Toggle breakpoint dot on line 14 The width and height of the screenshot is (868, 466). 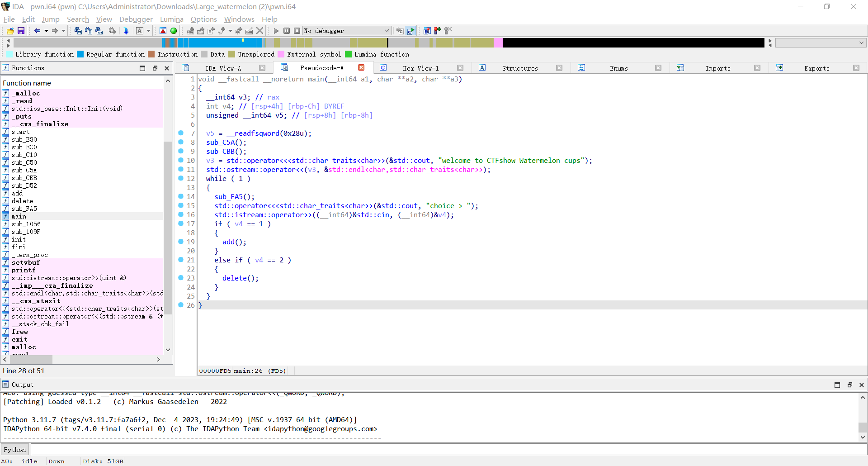click(x=181, y=196)
